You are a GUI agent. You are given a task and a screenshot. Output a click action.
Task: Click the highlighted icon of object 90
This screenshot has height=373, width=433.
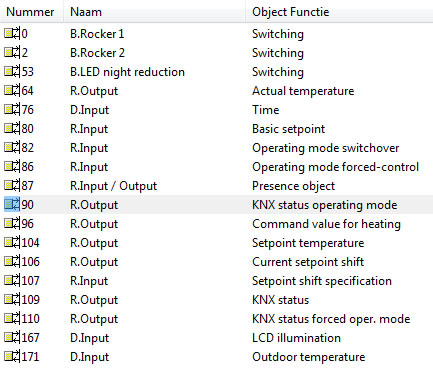pyautogui.click(x=12, y=204)
